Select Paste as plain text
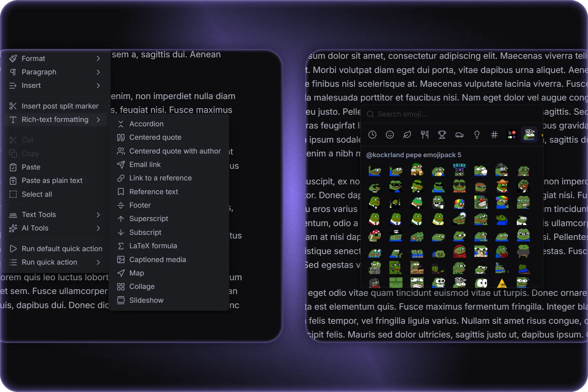 pyautogui.click(x=56, y=181)
